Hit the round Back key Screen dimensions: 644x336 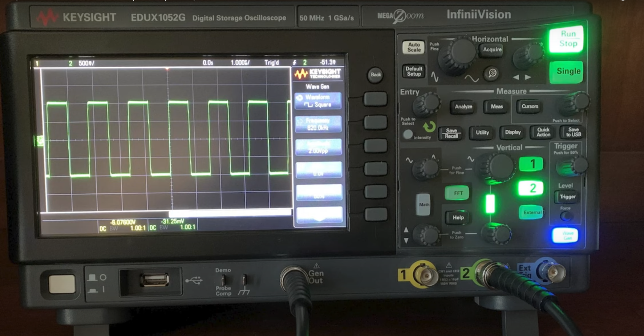[376, 75]
